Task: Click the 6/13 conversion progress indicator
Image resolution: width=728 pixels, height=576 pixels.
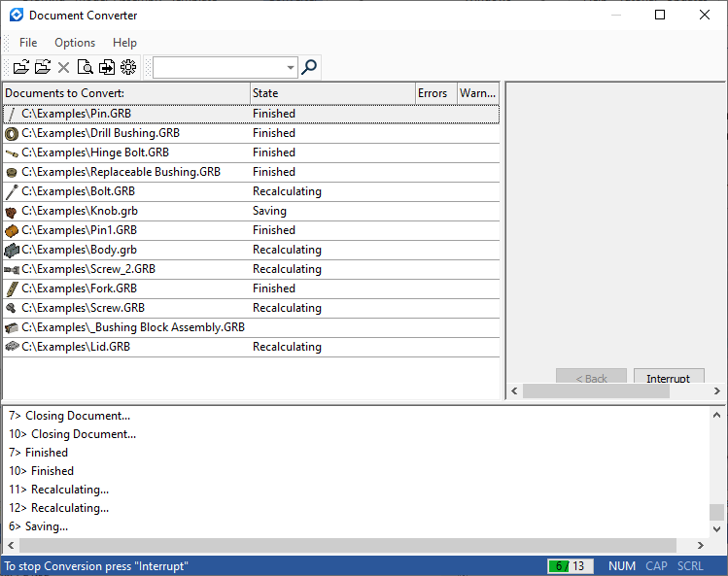Action: [571, 566]
